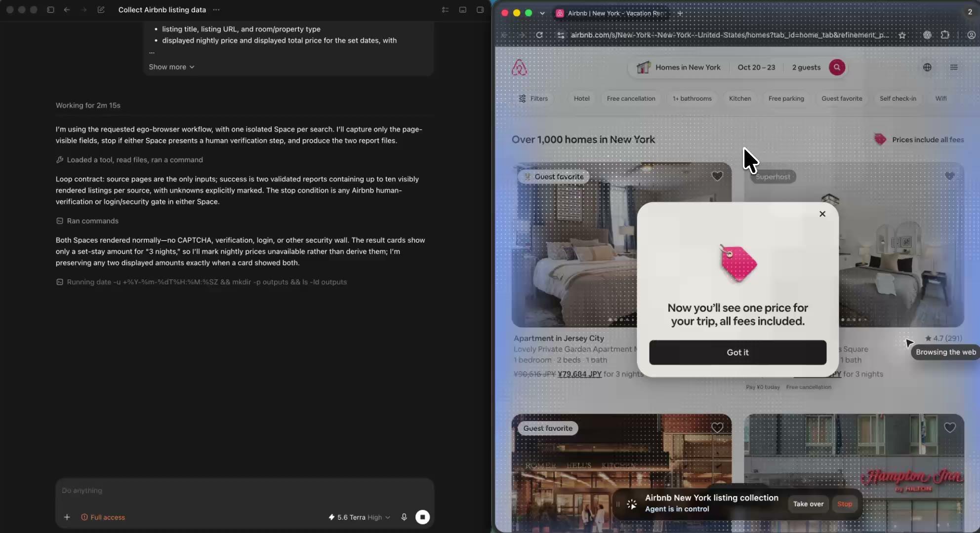
Task: Start a new chat with the compose icon
Action: pos(101,10)
